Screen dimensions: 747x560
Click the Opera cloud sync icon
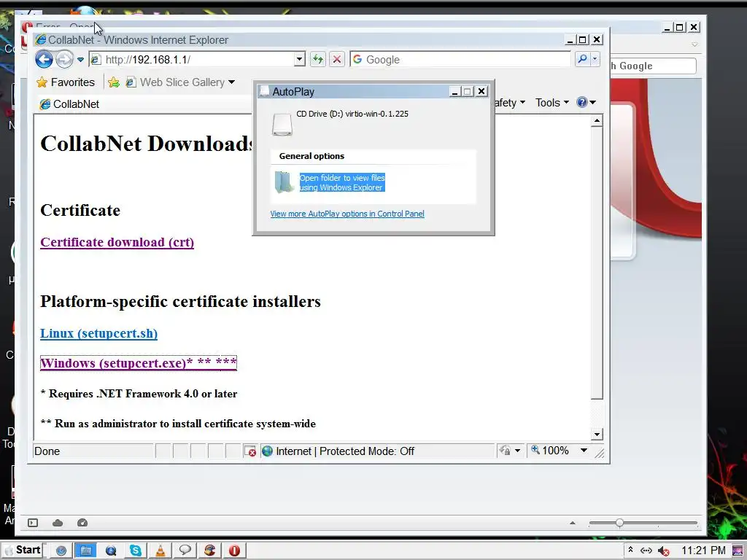(58, 523)
